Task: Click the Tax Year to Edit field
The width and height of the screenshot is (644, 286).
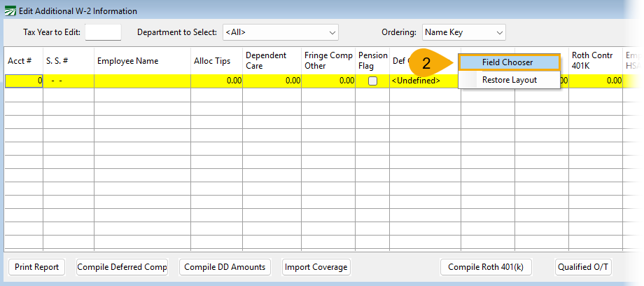Action: point(103,32)
